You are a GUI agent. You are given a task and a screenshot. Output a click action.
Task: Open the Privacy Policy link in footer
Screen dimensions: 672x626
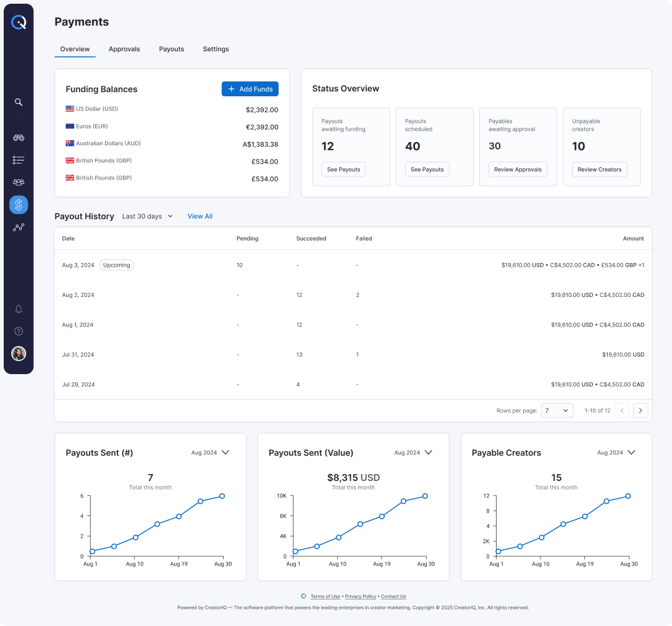click(360, 596)
